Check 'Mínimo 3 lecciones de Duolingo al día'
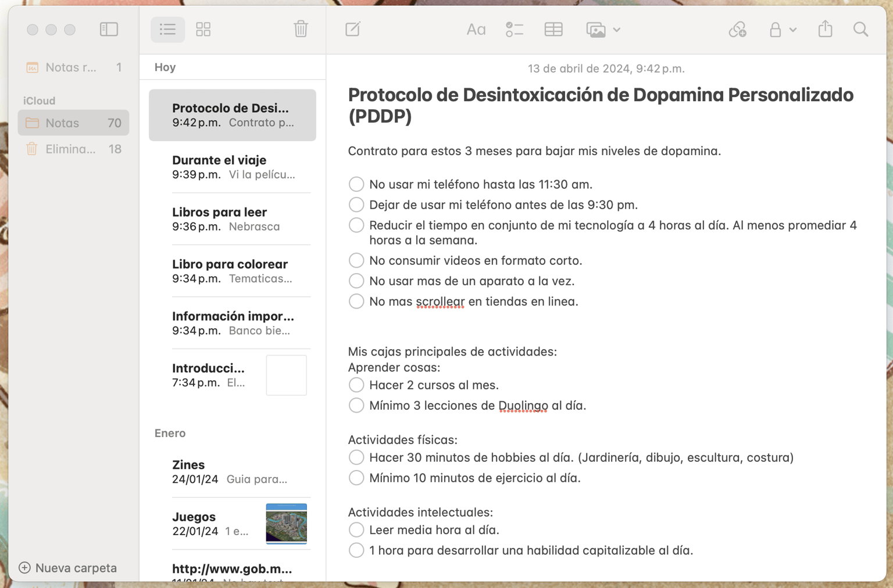This screenshot has height=588, width=893. point(356,405)
